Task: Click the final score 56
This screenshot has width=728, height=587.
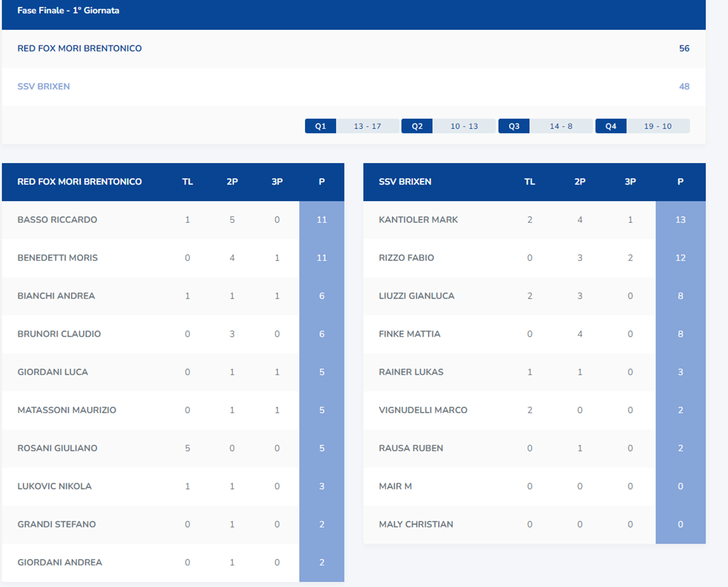Action: (684, 48)
